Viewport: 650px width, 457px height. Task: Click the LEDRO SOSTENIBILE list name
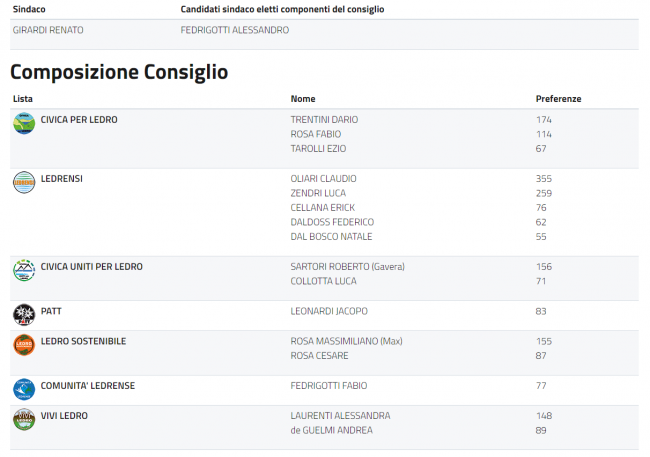tap(83, 341)
